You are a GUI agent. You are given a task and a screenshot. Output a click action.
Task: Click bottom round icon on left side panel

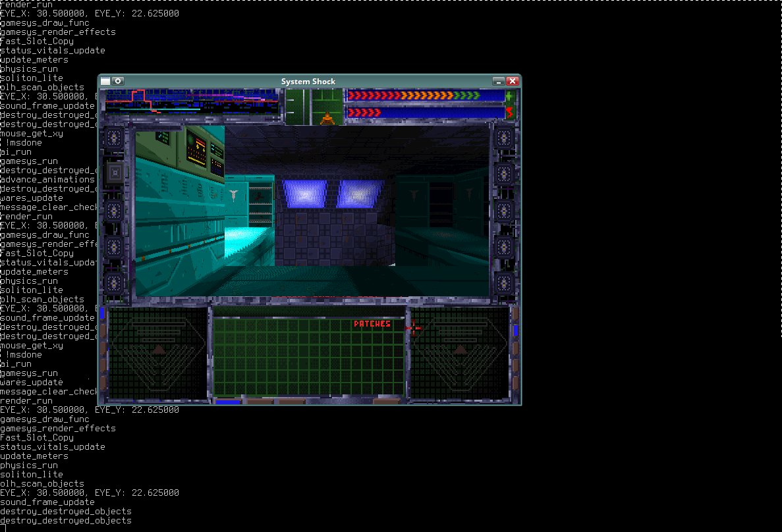pos(114,283)
